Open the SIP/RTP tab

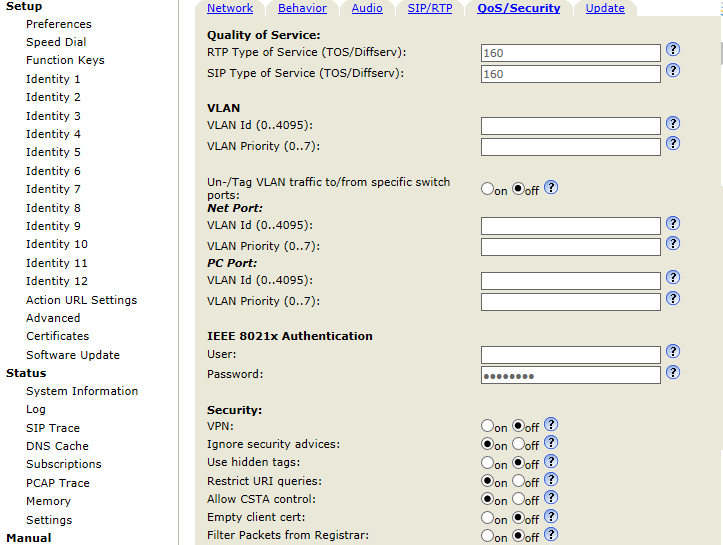point(430,8)
